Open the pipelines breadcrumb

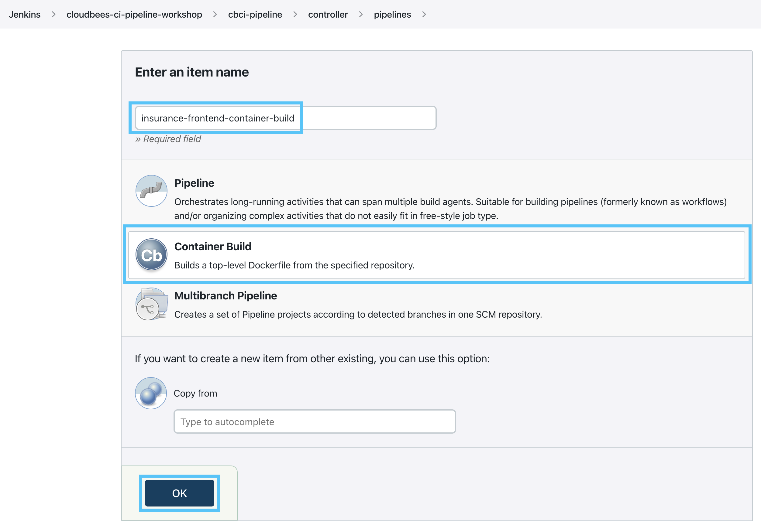pos(392,15)
